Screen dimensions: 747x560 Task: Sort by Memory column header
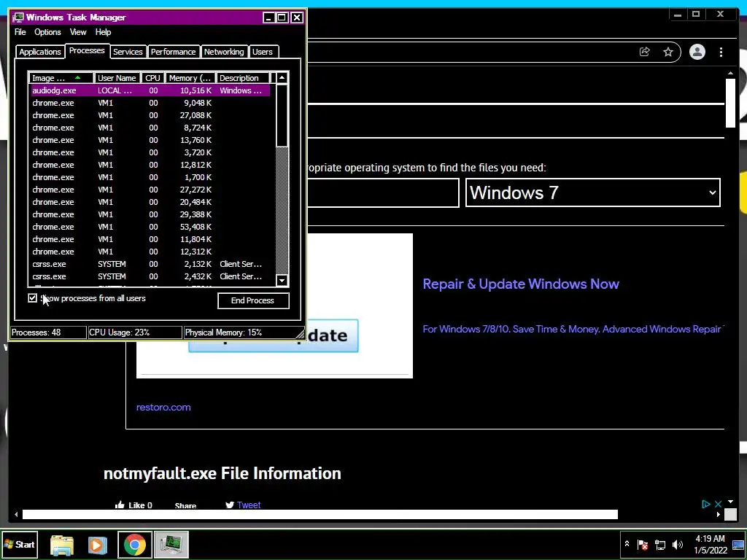[x=190, y=78]
